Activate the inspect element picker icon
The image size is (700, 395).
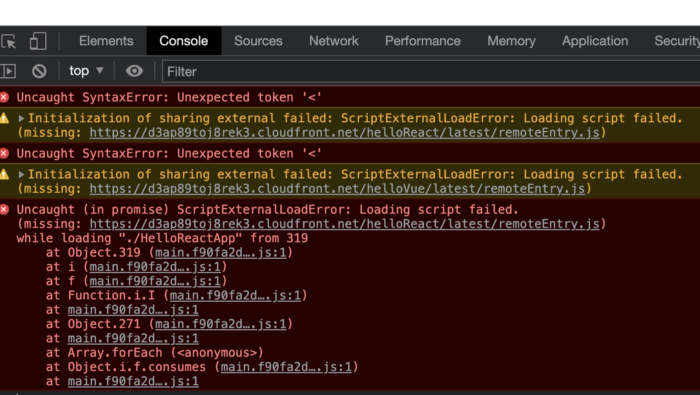pyautogui.click(x=8, y=42)
